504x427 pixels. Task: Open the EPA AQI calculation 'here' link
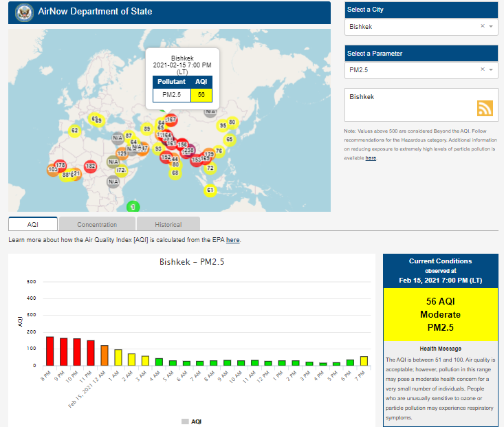coord(233,240)
